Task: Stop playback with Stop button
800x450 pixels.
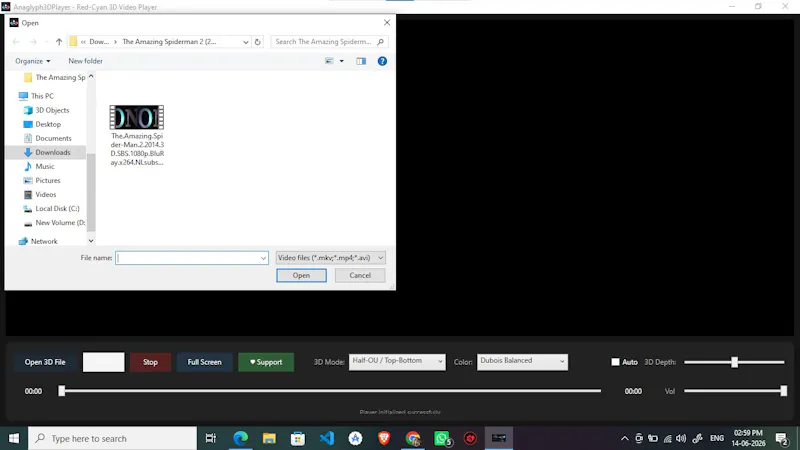Action: pyautogui.click(x=151, y=362)
